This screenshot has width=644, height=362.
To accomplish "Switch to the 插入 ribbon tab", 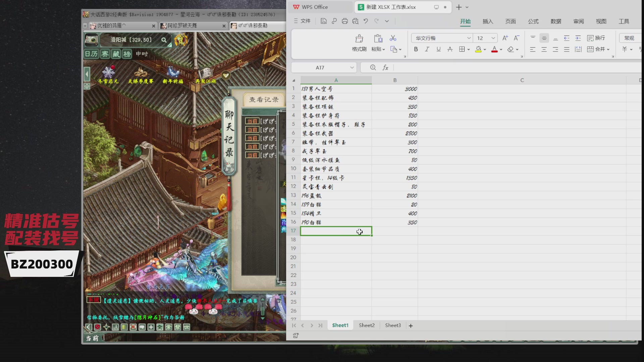I will pos(488,21).
